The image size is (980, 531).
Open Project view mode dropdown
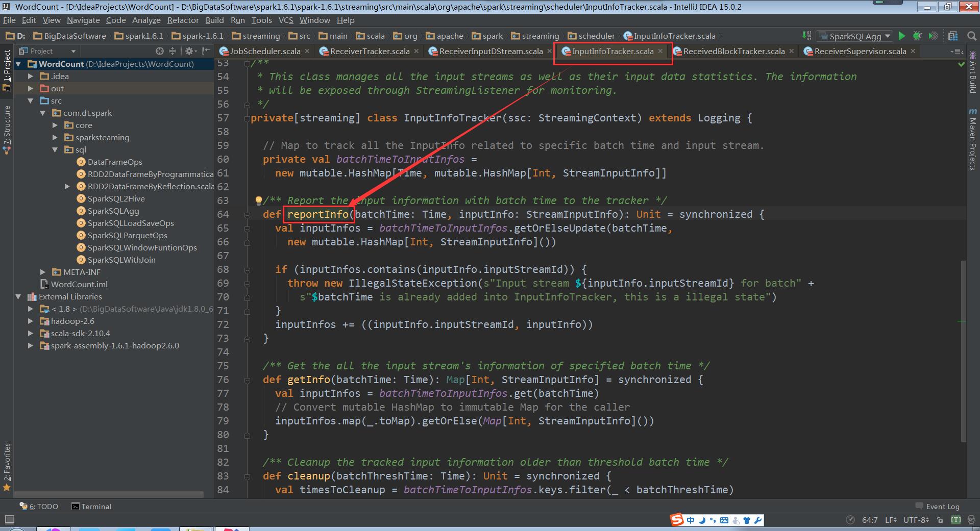[x=47, y=51]
